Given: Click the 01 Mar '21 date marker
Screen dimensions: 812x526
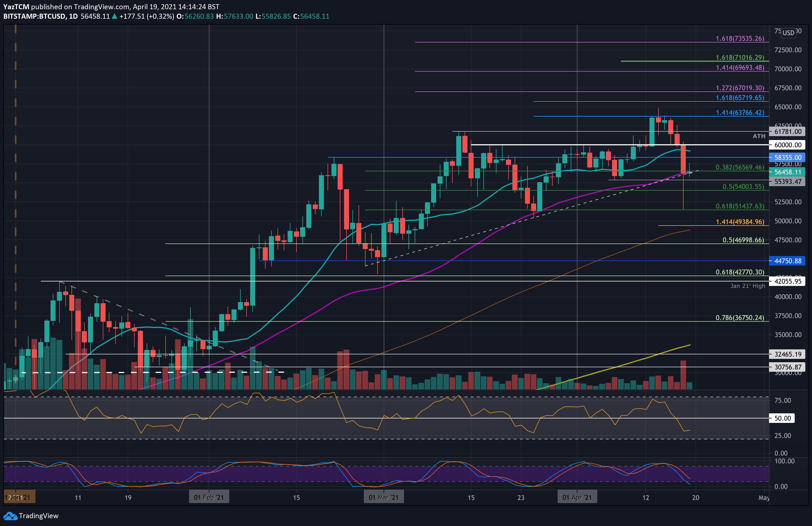Looking at the screenshot, I should (x=383, y=497).
